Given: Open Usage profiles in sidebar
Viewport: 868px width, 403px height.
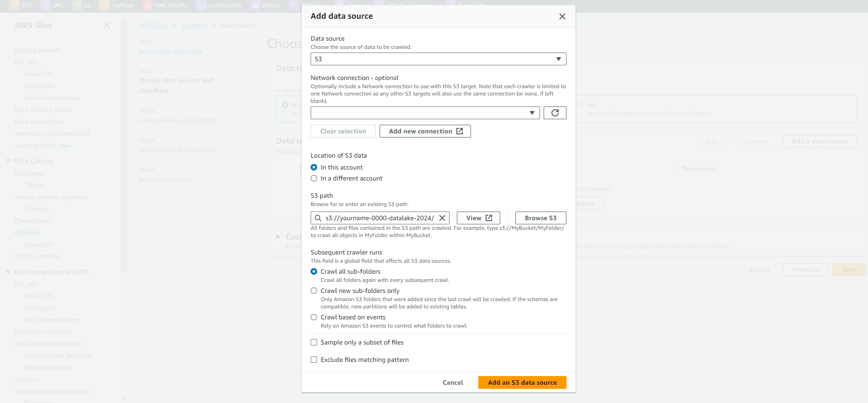Looking at the screenshot, I should [x=35, y=145].
